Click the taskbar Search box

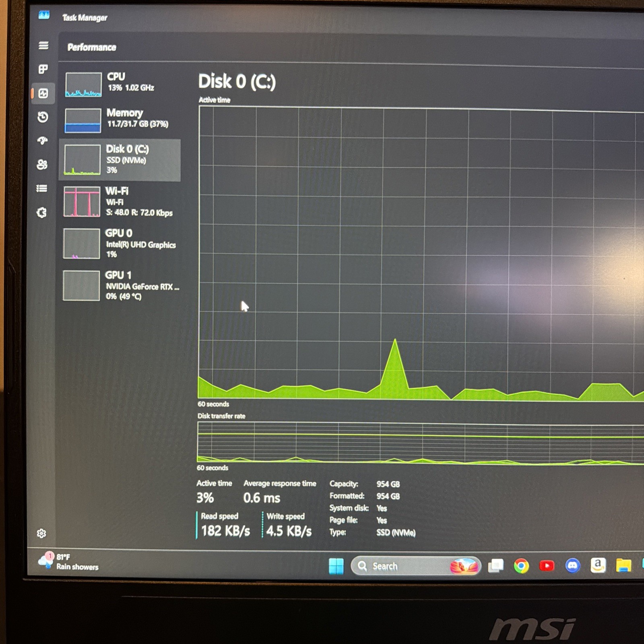[416, 566]
